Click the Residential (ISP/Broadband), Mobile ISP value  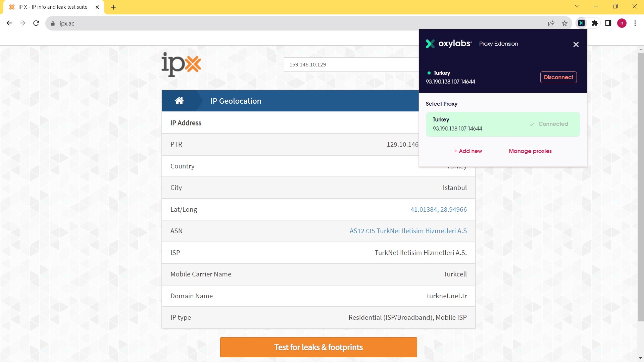[407, 317]
